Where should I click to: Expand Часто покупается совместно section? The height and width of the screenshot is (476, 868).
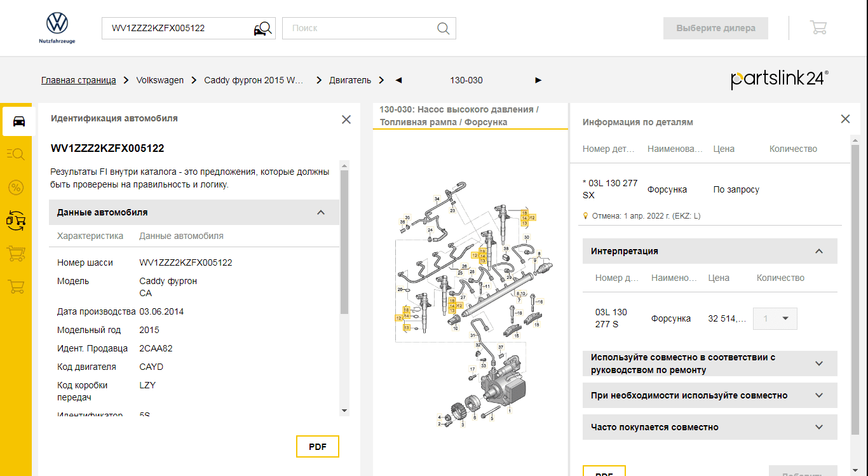coord(819,427)
